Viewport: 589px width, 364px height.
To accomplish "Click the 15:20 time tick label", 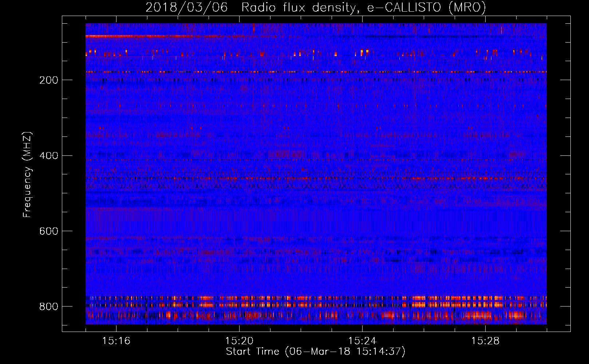I will point(239,341).
